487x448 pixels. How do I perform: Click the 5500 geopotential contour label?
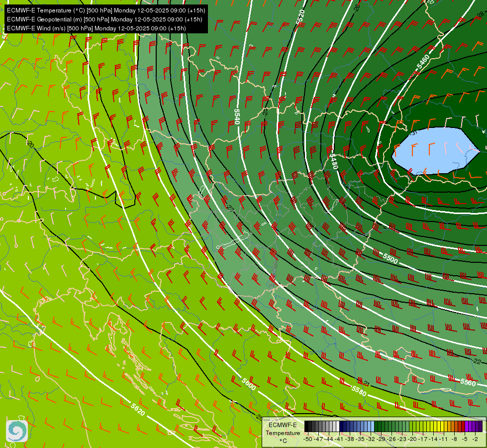[x=390, y=258]
